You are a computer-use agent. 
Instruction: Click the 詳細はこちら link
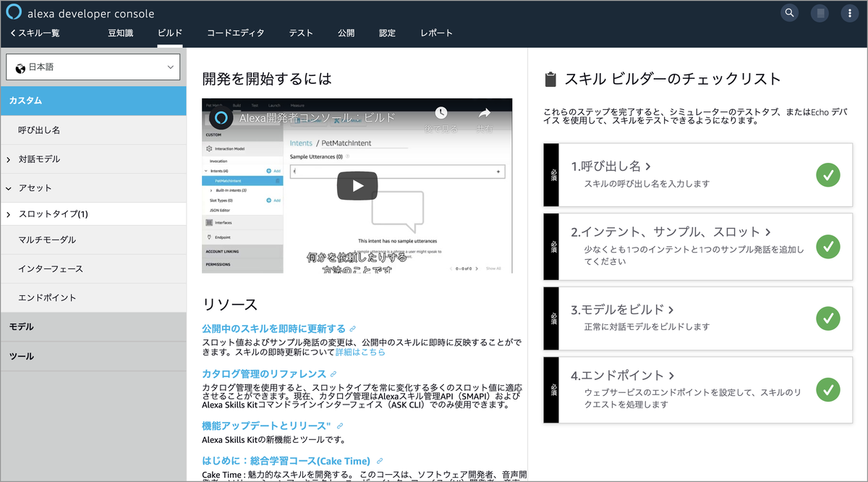coord(360,352)
